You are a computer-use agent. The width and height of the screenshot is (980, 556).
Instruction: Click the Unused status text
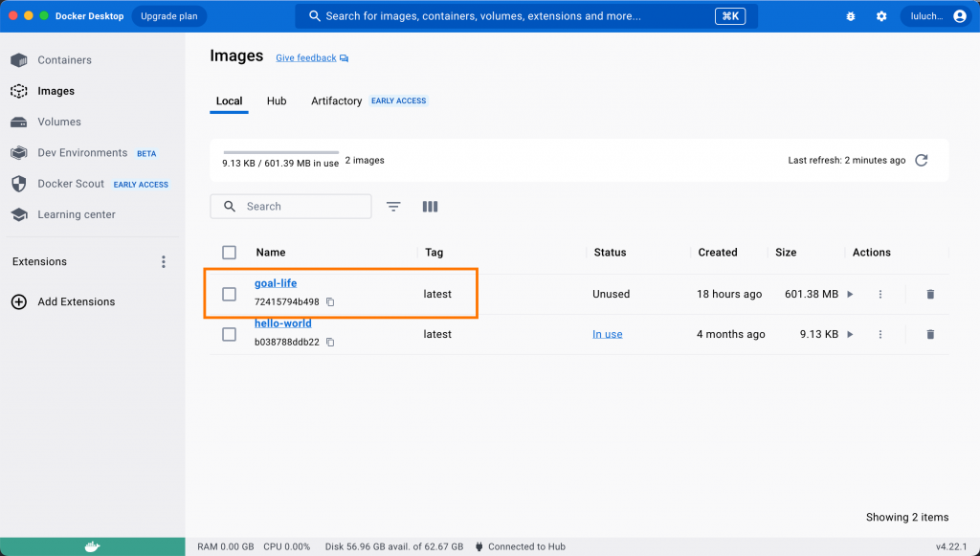tap(612, 294)
